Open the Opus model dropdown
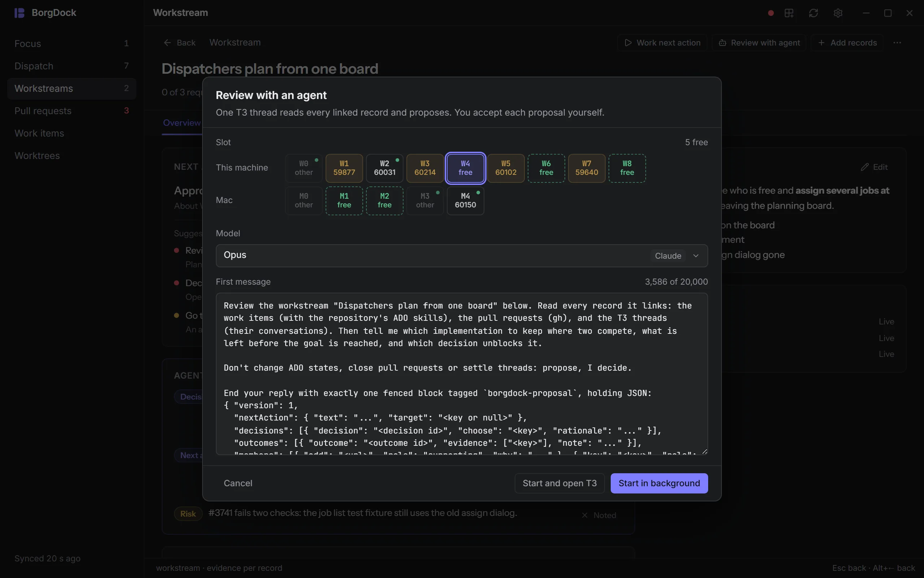Screen dimensions: 924x578 462,255
